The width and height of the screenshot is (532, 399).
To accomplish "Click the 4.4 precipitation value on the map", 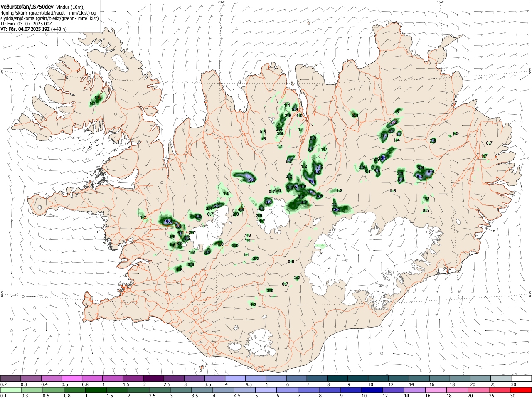I will coord(241,210).
